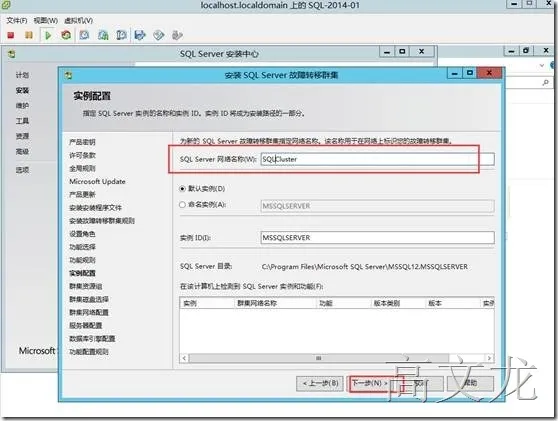Click the red power off VM icon
The width and height of the screenshot is (558, 421).
coord(11,35)
